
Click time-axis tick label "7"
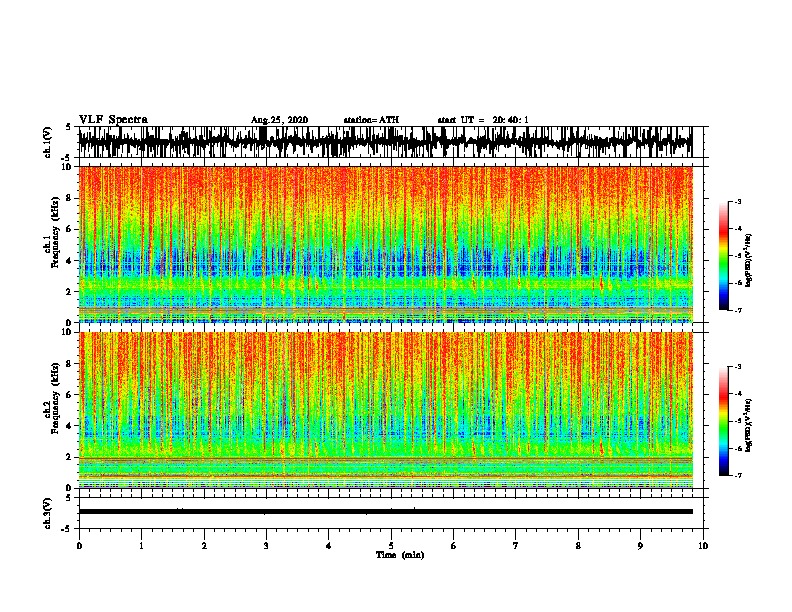516,546
